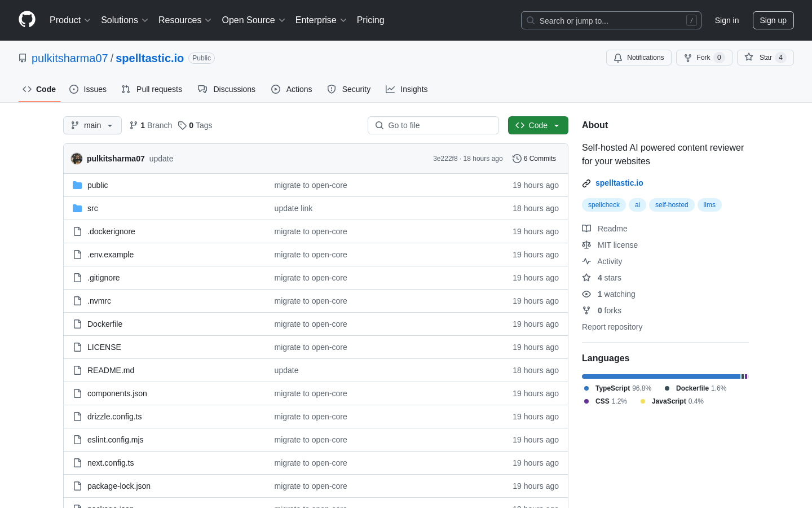Expand the Resources menu

pyautogui.click(x=185, y=20)
